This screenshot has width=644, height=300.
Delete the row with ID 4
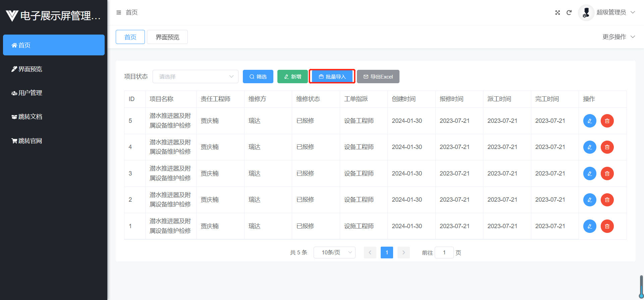point(607,147)
